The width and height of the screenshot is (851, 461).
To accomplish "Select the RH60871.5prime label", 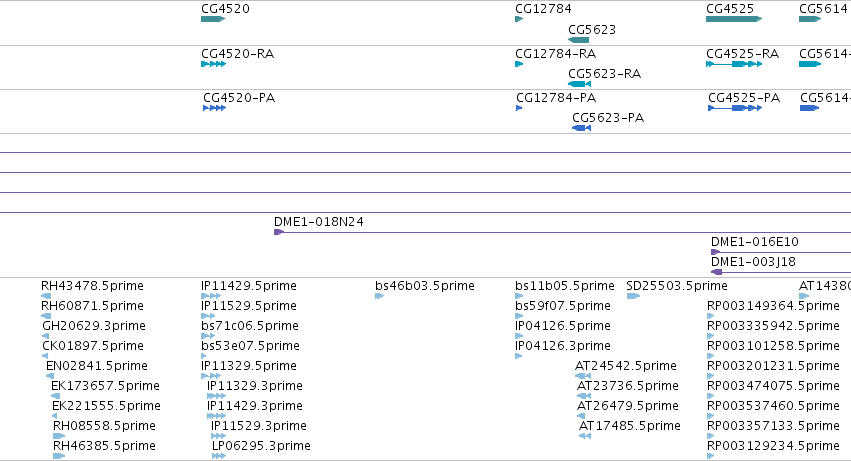I will [92, 306].
